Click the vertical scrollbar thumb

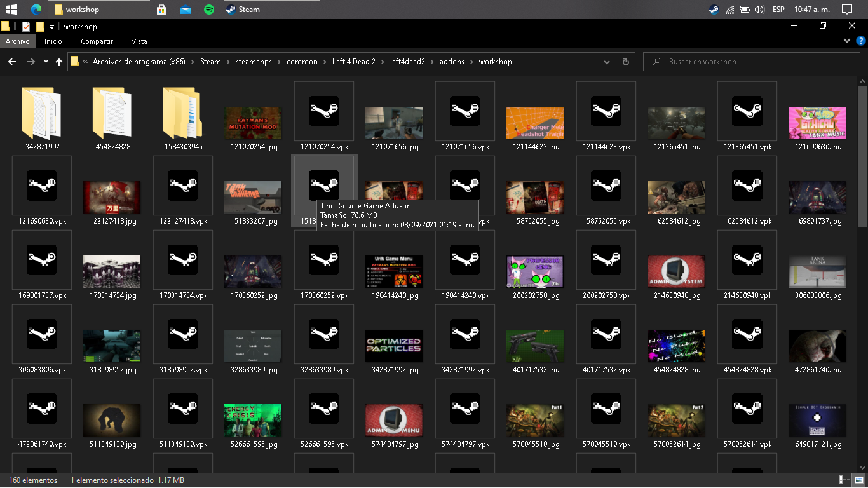pos(862,156)
